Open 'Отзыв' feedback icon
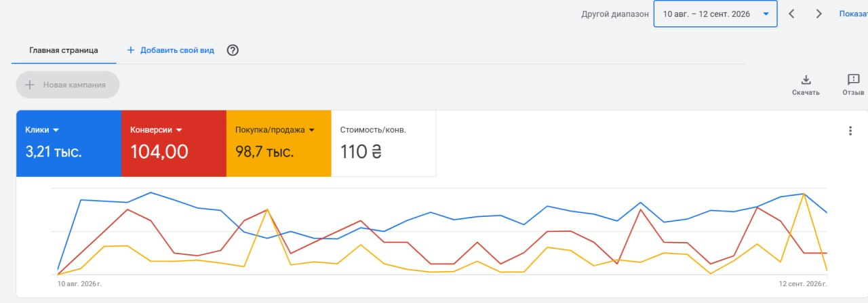This screenshot has width=868, height=303. (853, 85)
